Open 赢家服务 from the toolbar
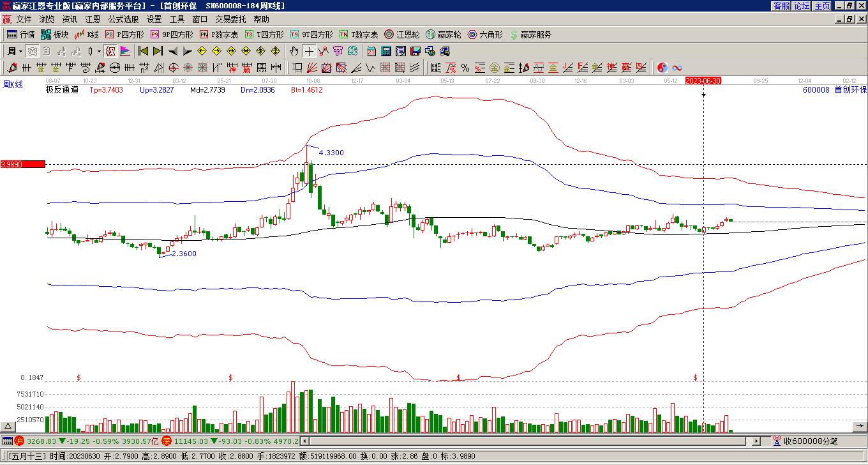The width and height of the screenshot is (868, 465). [530, 34]
